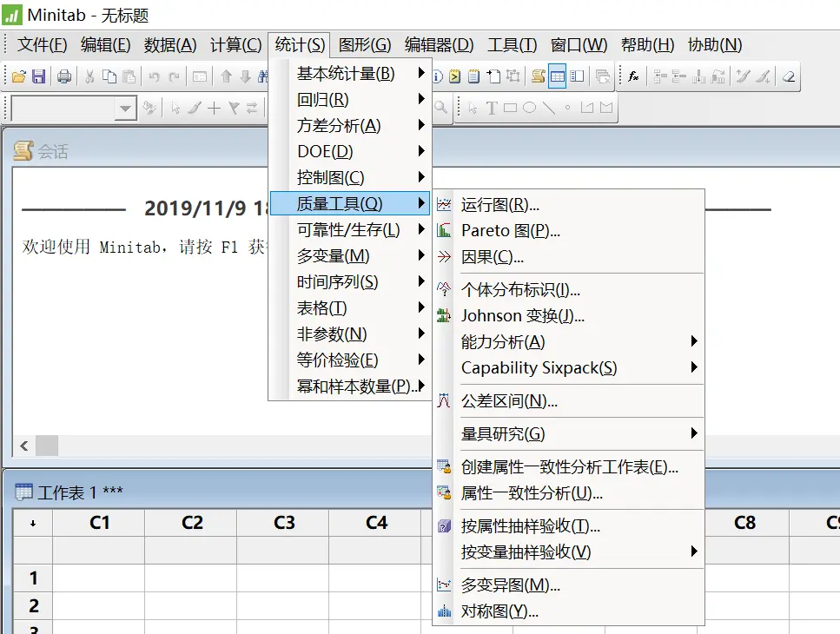This screenshot has width=840, height=634.
Task: Click column header C1 in worksheet
Action: click(99, 523)
